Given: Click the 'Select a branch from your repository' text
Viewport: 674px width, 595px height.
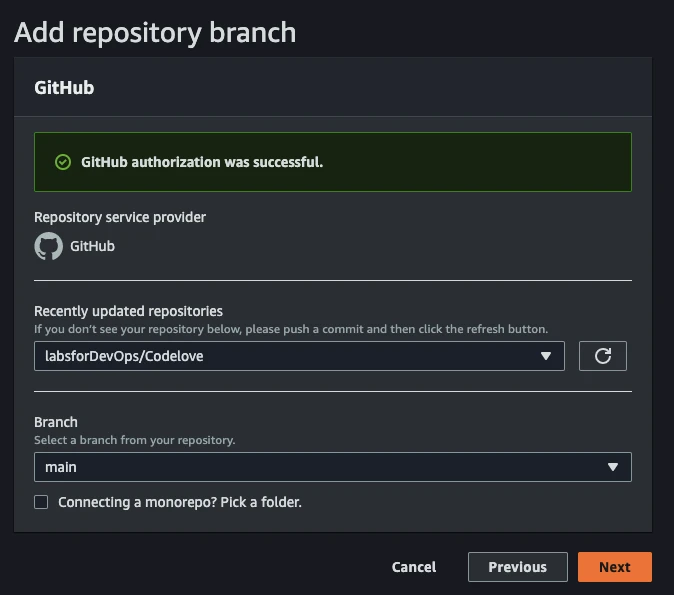Looking at the screenshot, I should coord(134,440).
